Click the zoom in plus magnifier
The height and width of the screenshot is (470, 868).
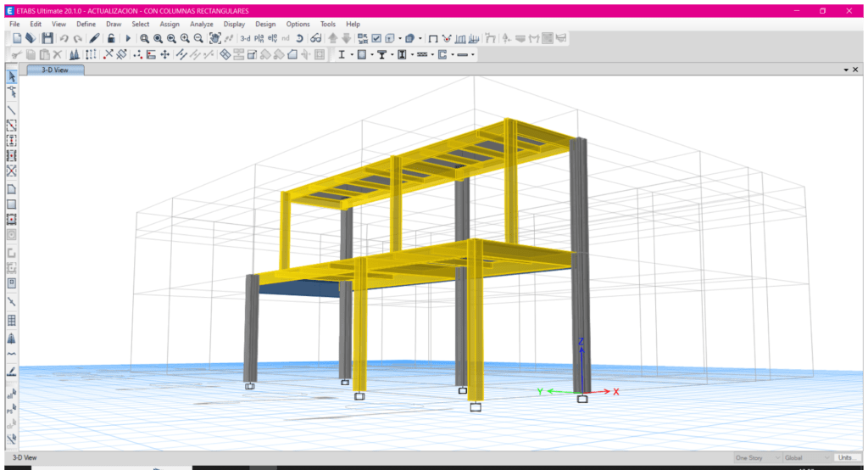(185, 38)
